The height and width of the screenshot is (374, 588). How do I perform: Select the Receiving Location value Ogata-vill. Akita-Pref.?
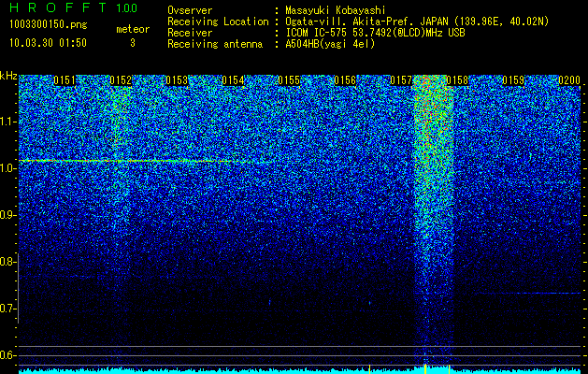351,22
